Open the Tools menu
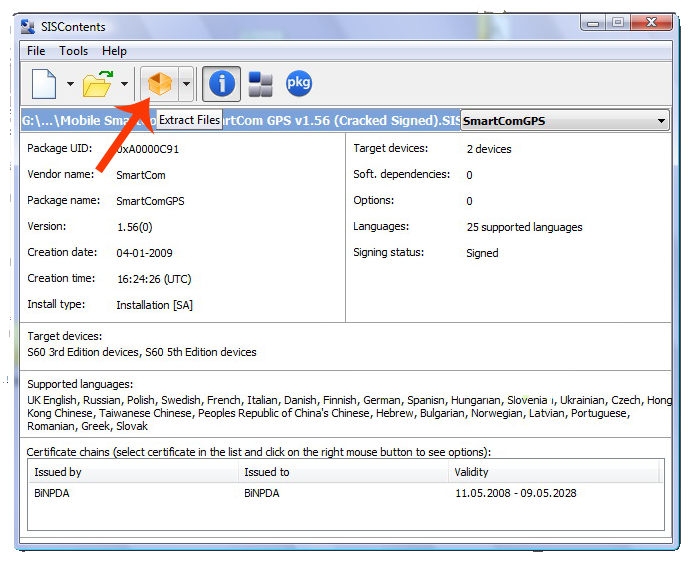This screenshot has height=564, width=696. 74,51
